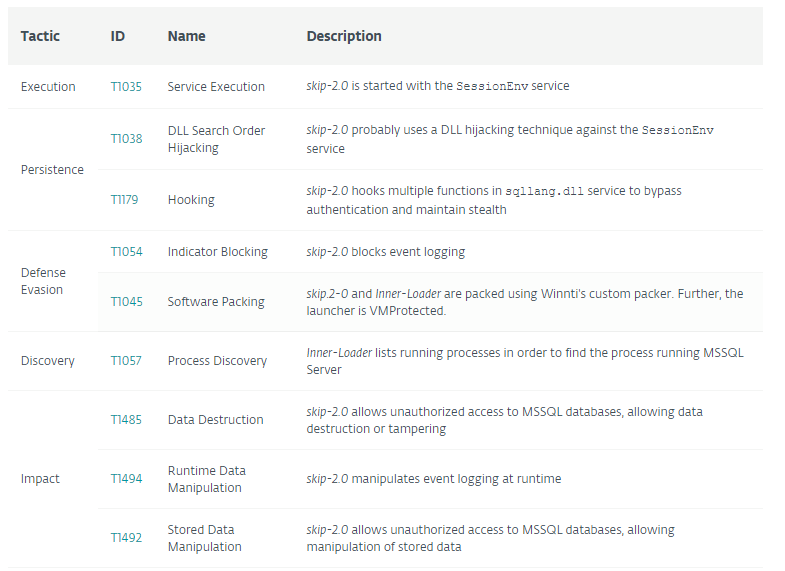Viewport: 785px width, 571px height.
Task: Follow the T1045 Software Packing link
Action: pos(126,302)
